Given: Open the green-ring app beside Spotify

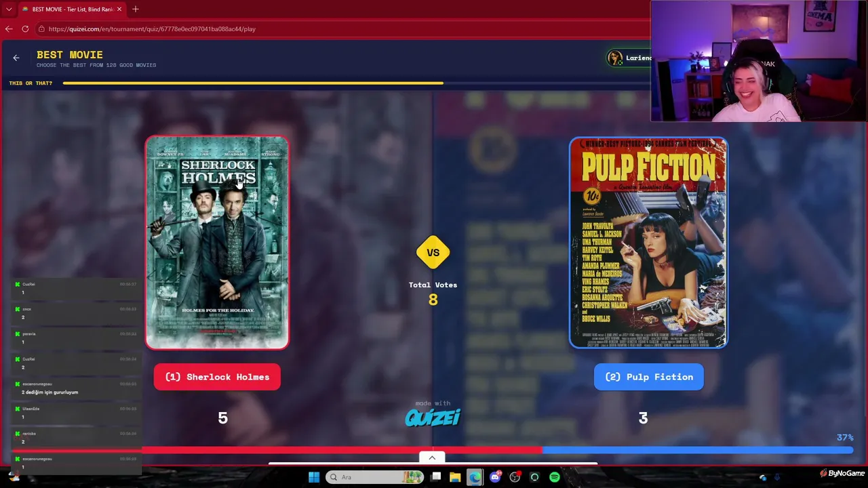Looking at the screenshot, I should pos(534,477).
